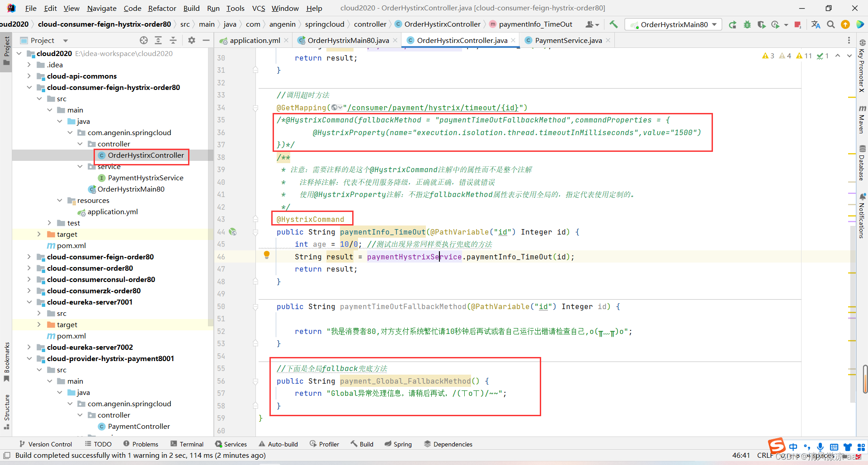Click the Profiler run icon
Screen dimensions: 868x465
pos(776,24)
